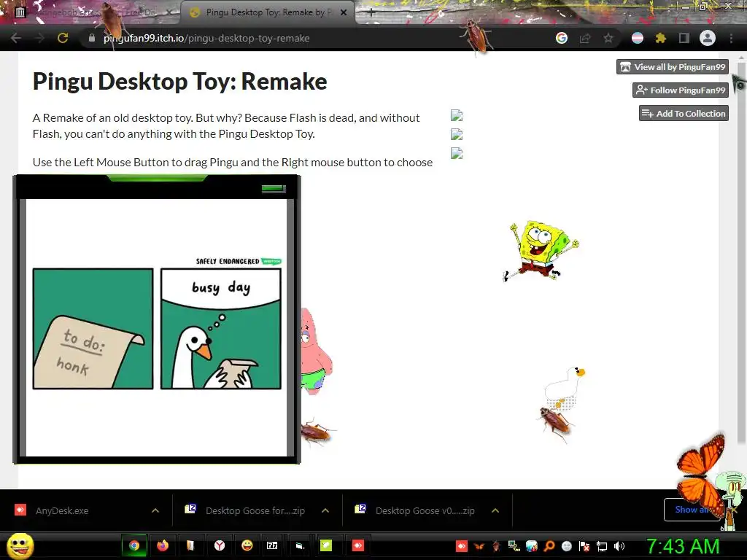Open Firefox from the taskbar
747x560 pixels.
pyautogui.click(x=163, y=545)
